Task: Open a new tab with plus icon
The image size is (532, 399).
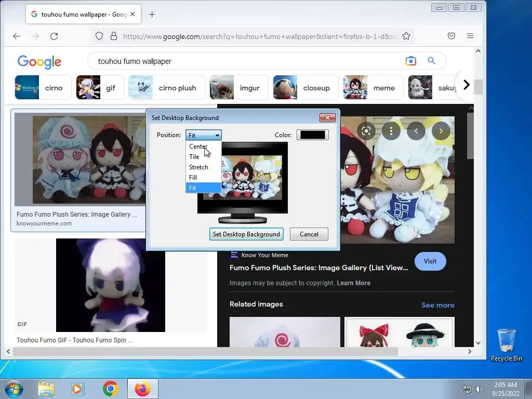Action: coord(152,14)
